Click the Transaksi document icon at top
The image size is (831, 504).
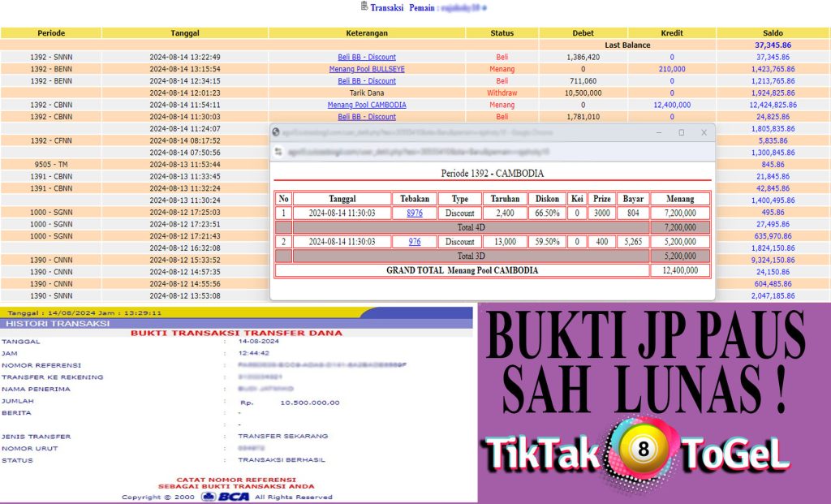(364, 6)
